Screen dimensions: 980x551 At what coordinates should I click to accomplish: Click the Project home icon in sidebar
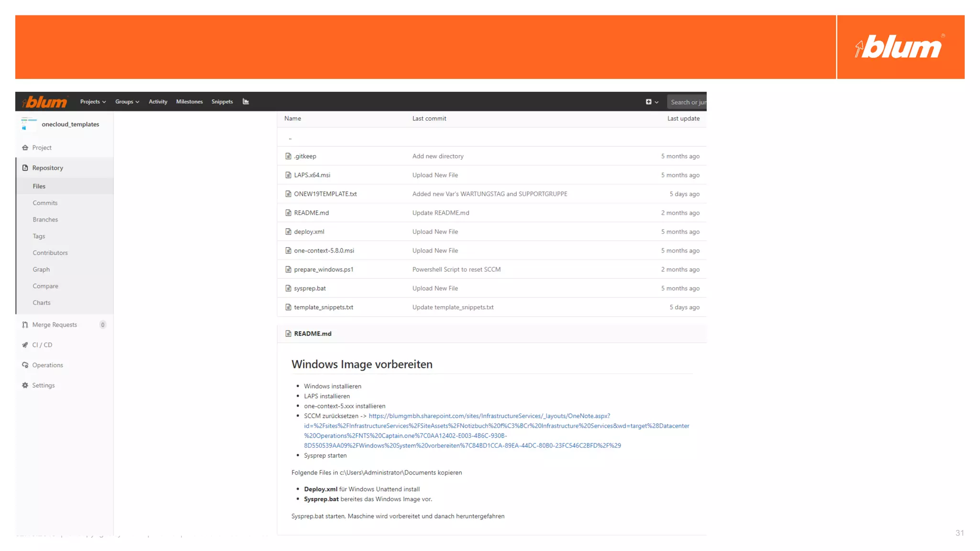[x=25, y=148]
